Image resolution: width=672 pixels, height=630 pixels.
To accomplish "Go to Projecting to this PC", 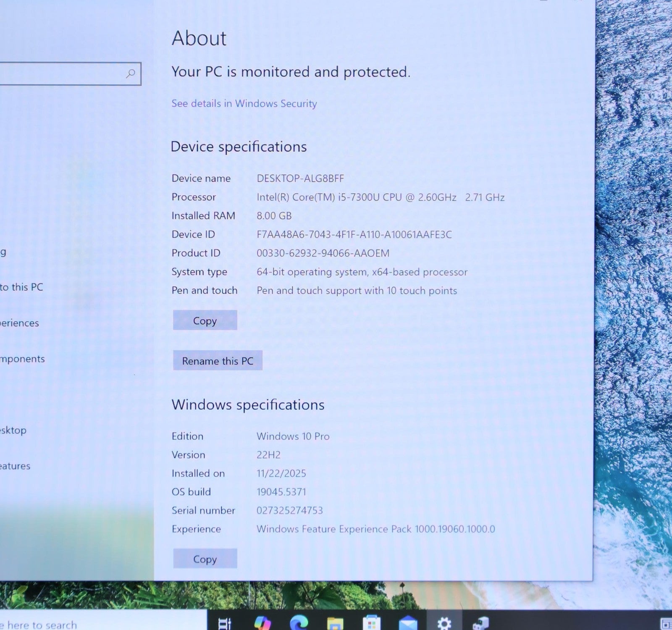I will tap(21, 287).
